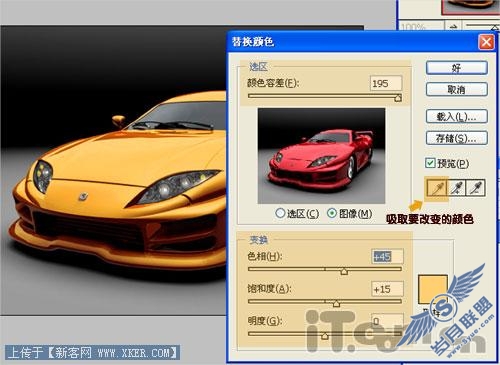This screenshot has width=500, height=365.
Task: Click the 明度 value field showing 0
Action: point(387,321)
